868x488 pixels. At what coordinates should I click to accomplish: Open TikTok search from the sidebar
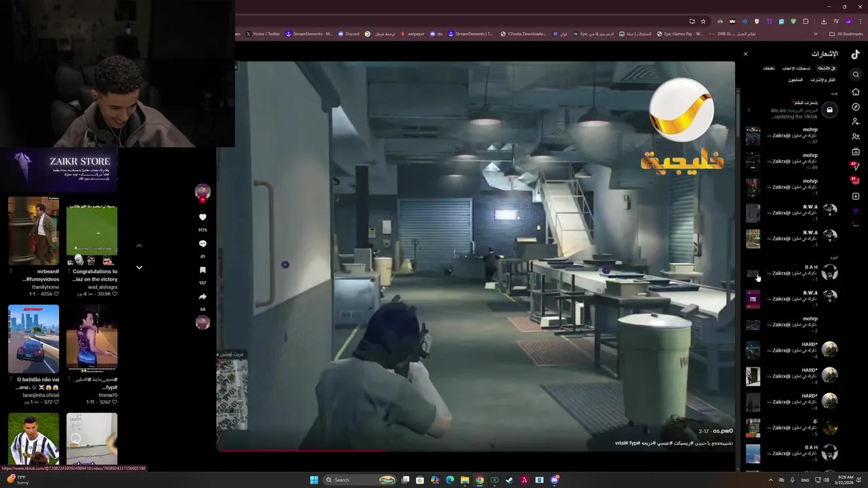coord(856,75)
